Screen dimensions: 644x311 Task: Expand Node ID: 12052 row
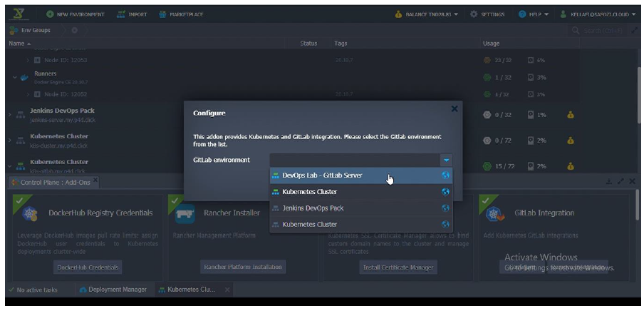(x=28, y=94)
